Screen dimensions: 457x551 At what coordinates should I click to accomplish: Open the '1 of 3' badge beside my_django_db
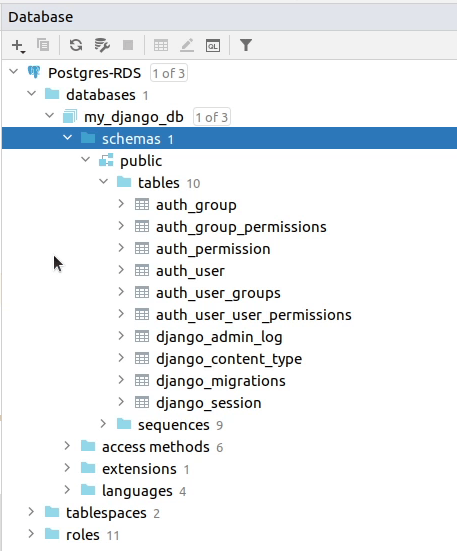tap(212, 117)
